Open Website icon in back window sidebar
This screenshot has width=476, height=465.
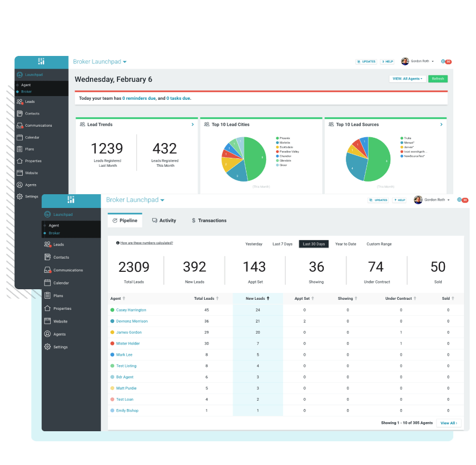pyautogui.click(x=20, y=173)
